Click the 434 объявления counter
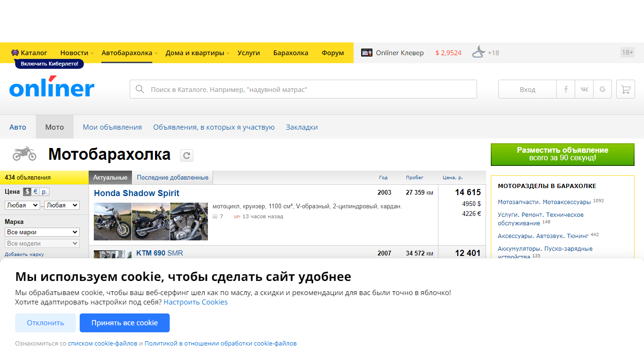The width and height of the screenshot is (644, 362). click(x=27, y=178)
